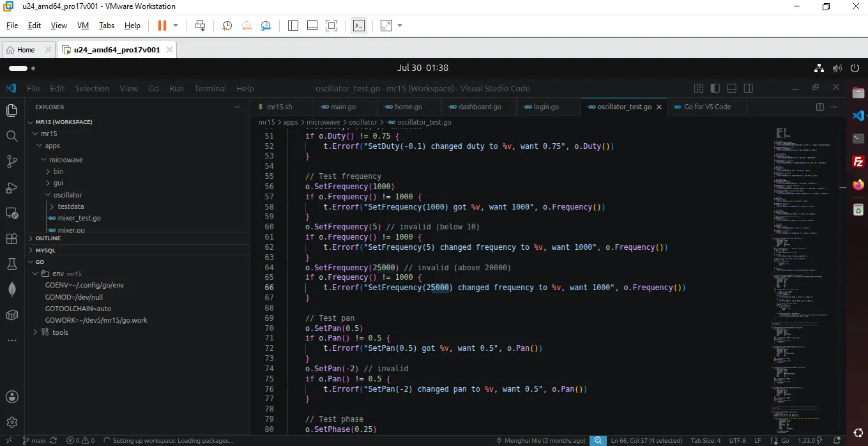Click the microwave breadcrumb segment
The width and height of the screenshot is (868, 446).
click(x=323, y=121)
